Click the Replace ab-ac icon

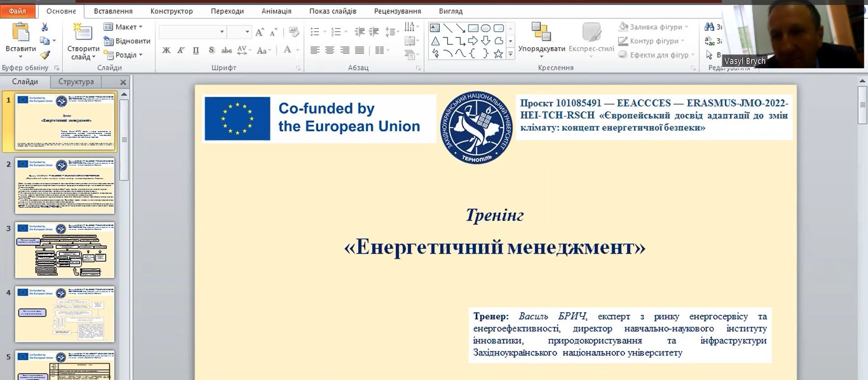click(709, 41)
